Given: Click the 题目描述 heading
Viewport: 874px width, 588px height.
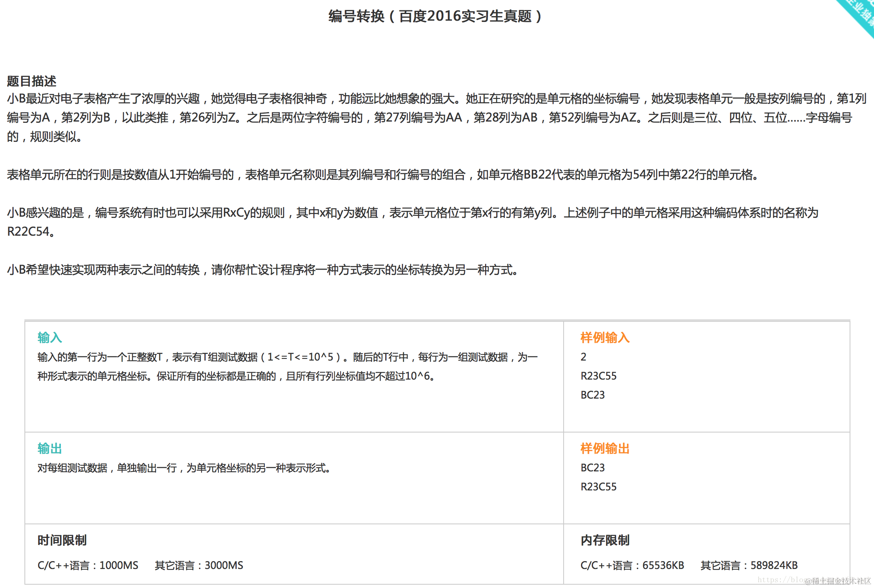Looking at the screenshot, I should 31,81.
